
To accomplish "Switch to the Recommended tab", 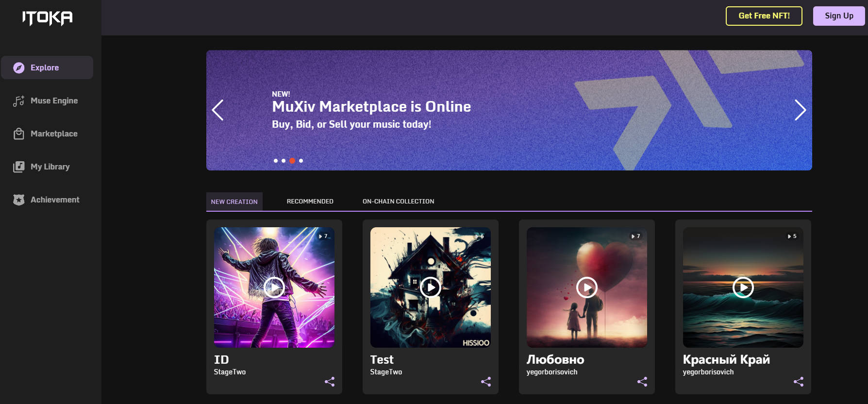I will coord(310,202).
